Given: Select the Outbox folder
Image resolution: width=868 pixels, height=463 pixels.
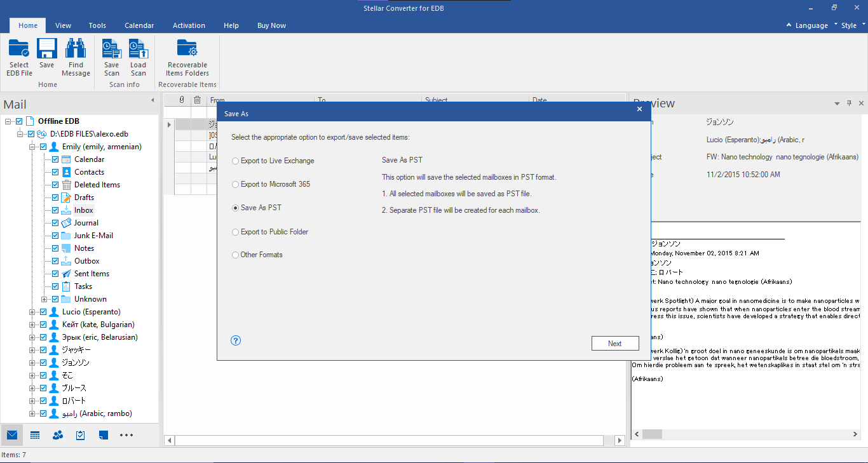Looking at the screenshot, I should pyautogui.click(x=87, y=261).
